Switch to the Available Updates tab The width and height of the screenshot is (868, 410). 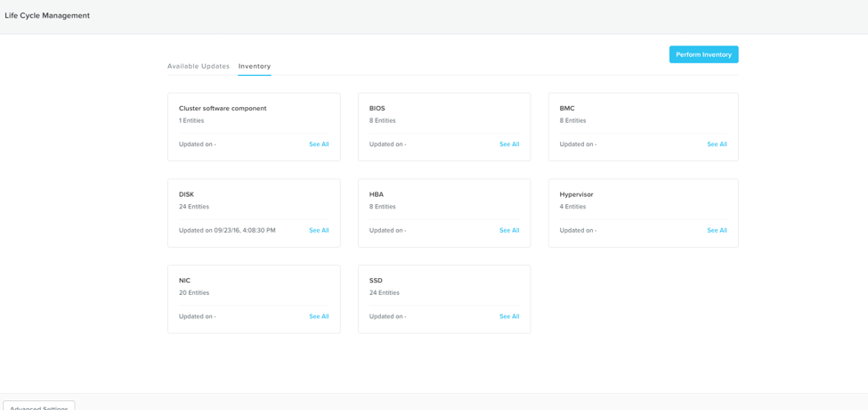[199, 66]
